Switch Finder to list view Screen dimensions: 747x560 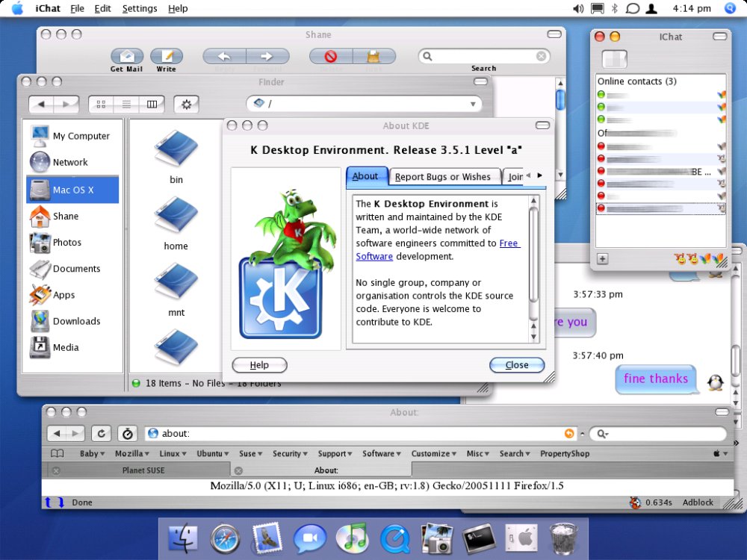(126, 104)
